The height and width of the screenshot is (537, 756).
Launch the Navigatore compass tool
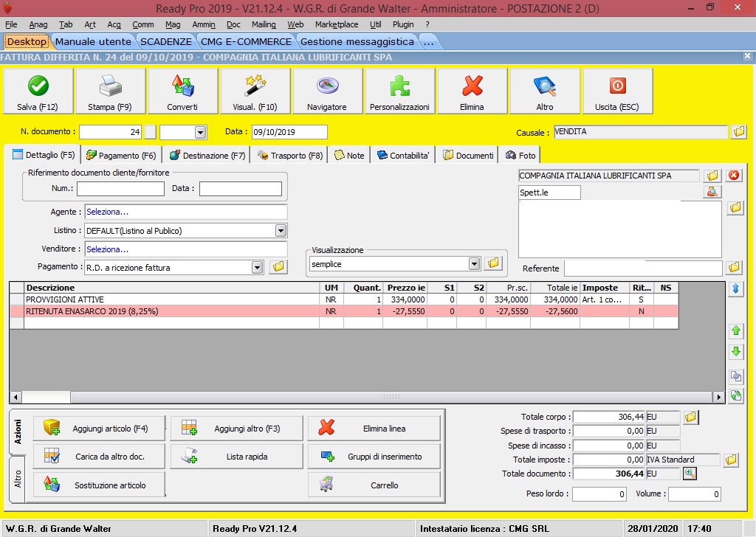pyautogui.click(x=327, y=91)
